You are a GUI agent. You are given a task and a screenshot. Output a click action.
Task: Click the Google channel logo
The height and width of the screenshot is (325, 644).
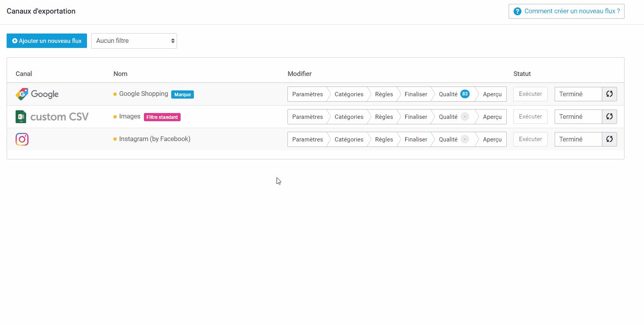coord(37,94)
